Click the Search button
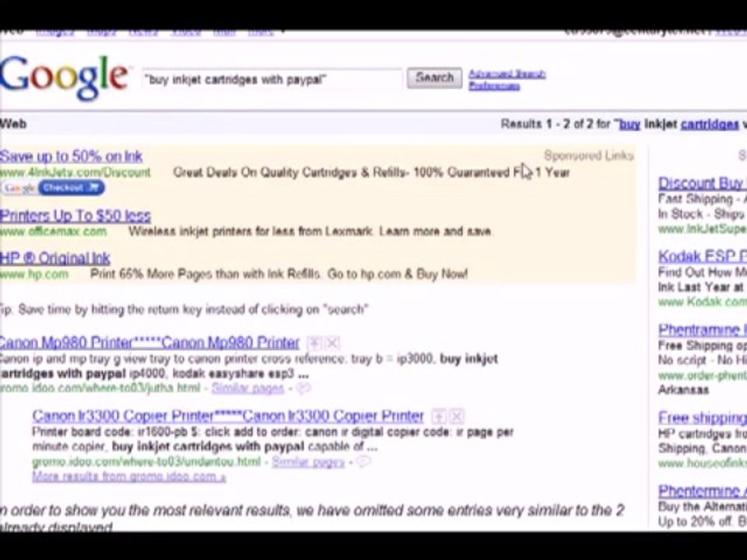Image resolution: width=747 pixels, height=560 pixels. (x=434, y=78)
